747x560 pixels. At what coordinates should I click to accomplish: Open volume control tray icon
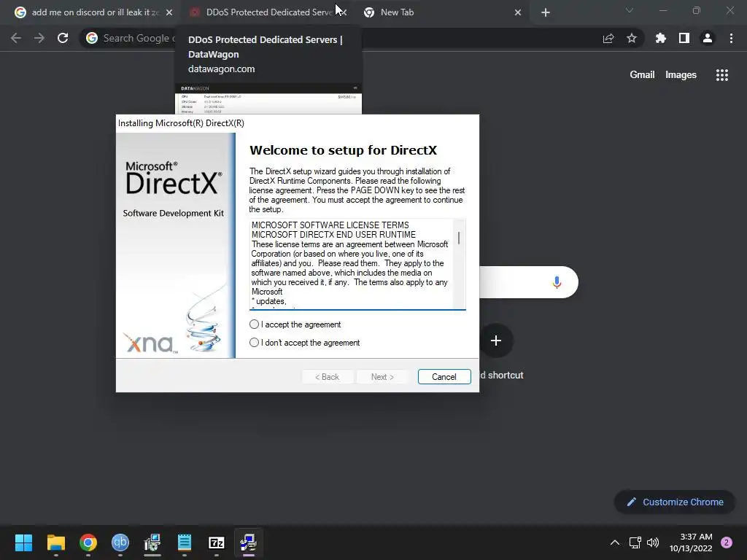pos(653,542)
